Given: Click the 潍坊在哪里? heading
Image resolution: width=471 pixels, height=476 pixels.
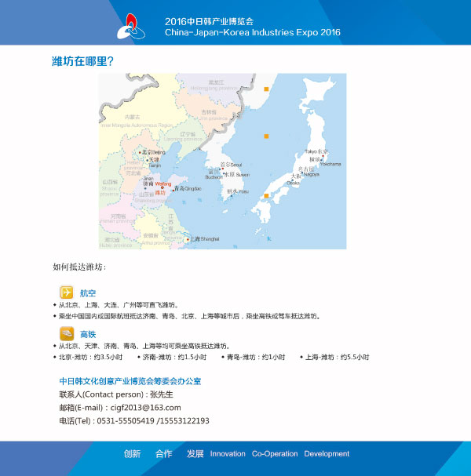Looking at the screenshot, I should [82, 60].
